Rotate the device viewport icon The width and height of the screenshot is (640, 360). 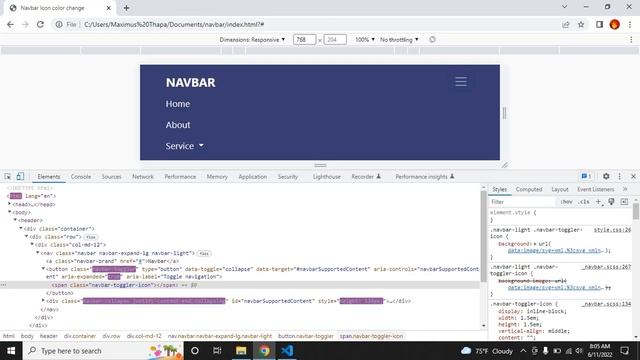[432, 40]
